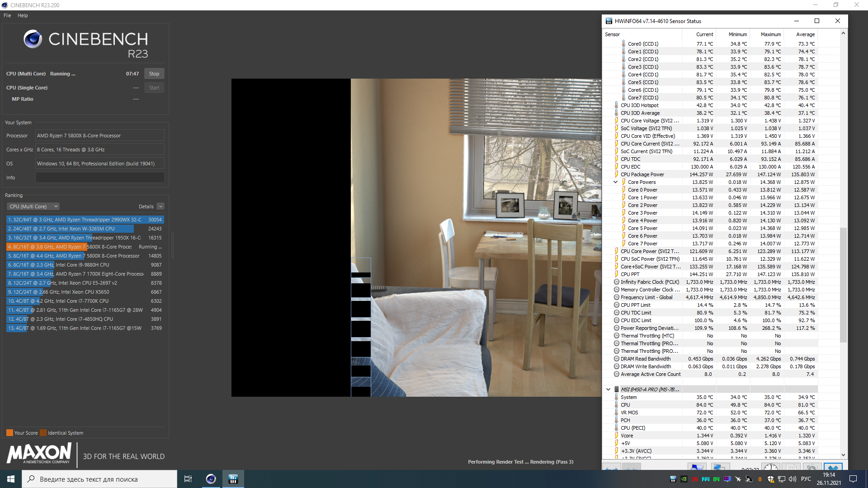
Task: Open Windows Task View
Action: coord(188,479)
